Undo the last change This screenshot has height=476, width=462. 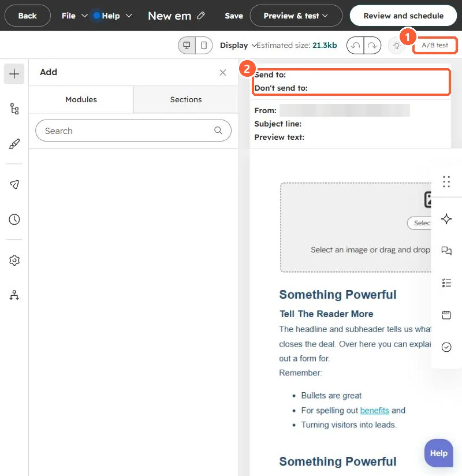tap(356, 45)
